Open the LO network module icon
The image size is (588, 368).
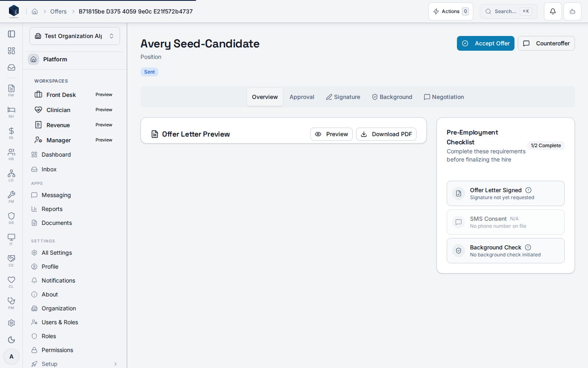pyautogui.click(x=11, y=175)
